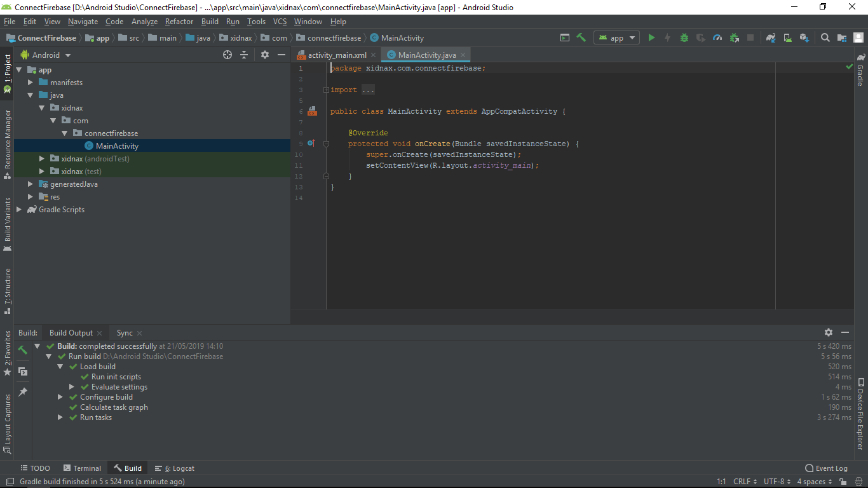Screen dimensions: 868x488
Task: Open the Refactor menu
Action: pyautogui.click(x=179, y=22)
